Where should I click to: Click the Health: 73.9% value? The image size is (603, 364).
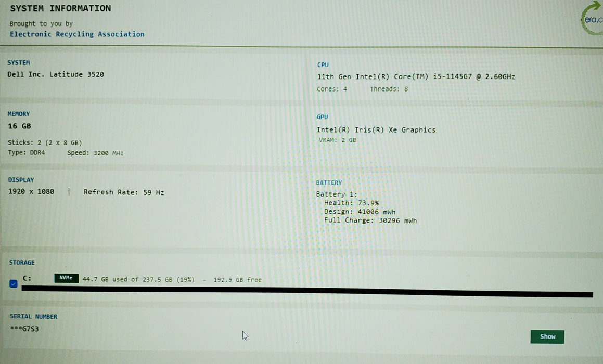point(351,203)
